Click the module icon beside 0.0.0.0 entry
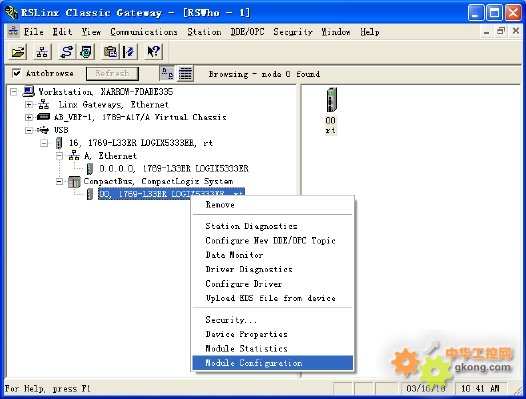 point(90,168)
